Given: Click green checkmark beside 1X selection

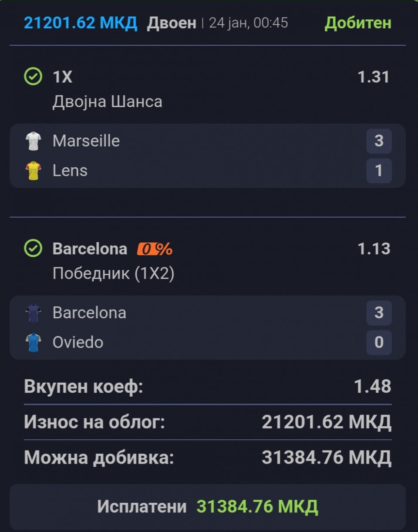Looking at the screenshot, I should pos(33,77).
